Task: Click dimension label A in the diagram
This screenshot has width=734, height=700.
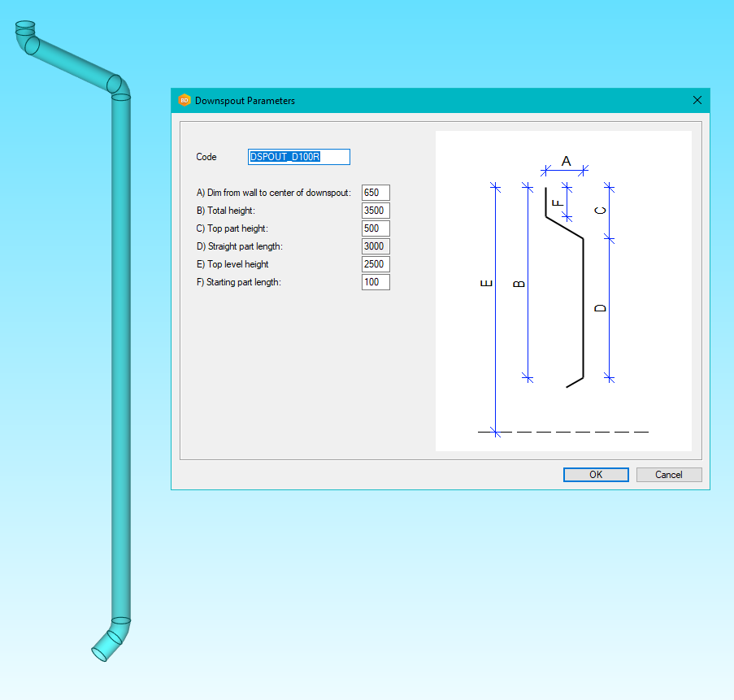Action: (567, 161)
